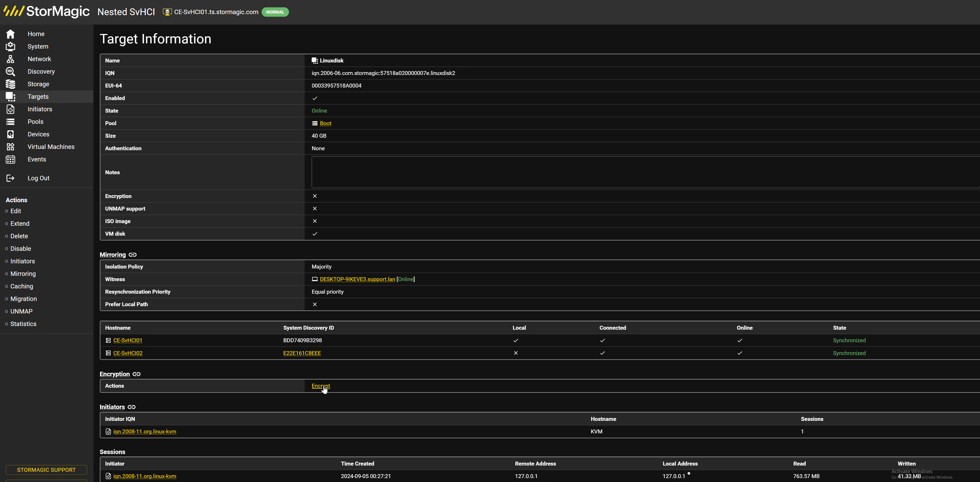The height and width of the screenshot is (482, 980).
Task: Select Log Out in sidebar
Action: click(x=38, y=178)
